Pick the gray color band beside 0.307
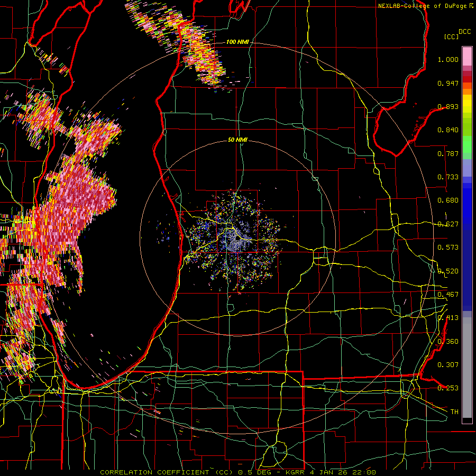This screenshot has height=476, width=476. (467, 368)
